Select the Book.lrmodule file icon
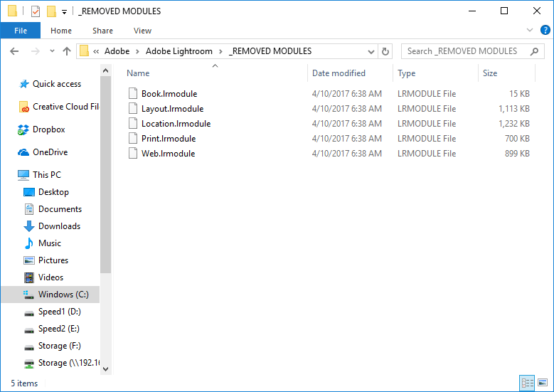This screenshot has width=554, height=392. coord(133,94)
